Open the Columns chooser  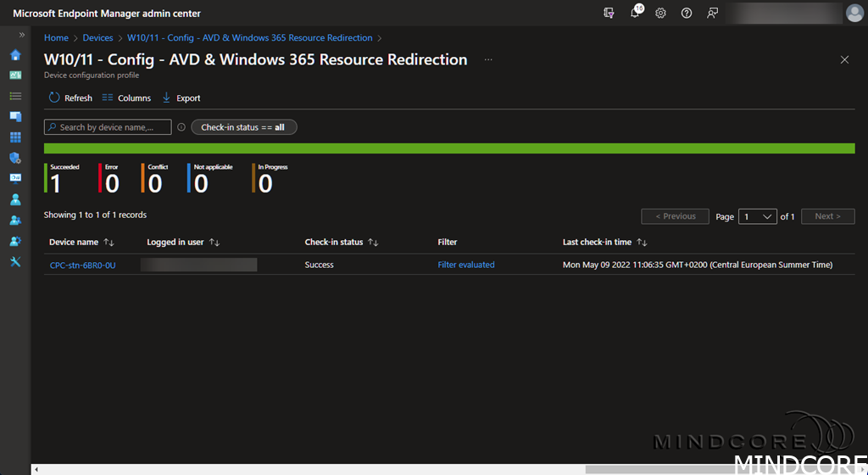pyautogui.click(x=126, y=98)
